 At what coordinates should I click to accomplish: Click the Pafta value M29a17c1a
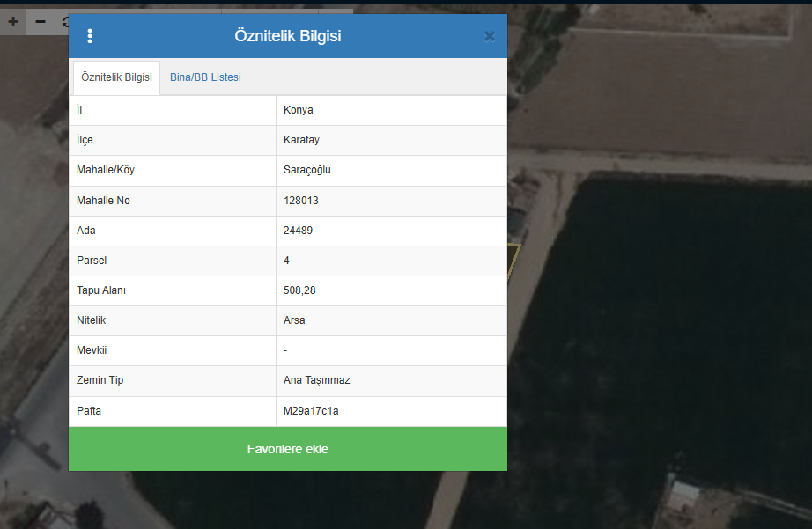(311, 411)
